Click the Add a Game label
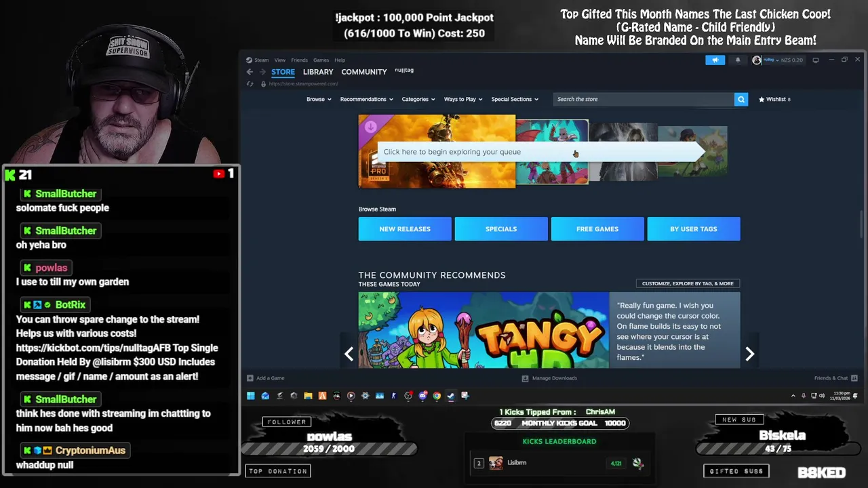This screenshot has width=868, height=488. coord(271,378)
